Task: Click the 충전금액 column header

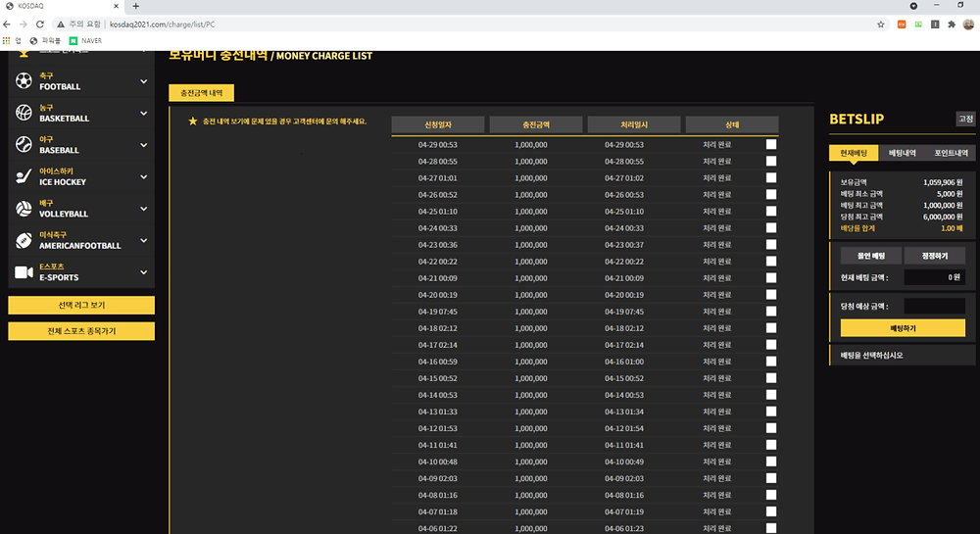Action: pos(536,124)
